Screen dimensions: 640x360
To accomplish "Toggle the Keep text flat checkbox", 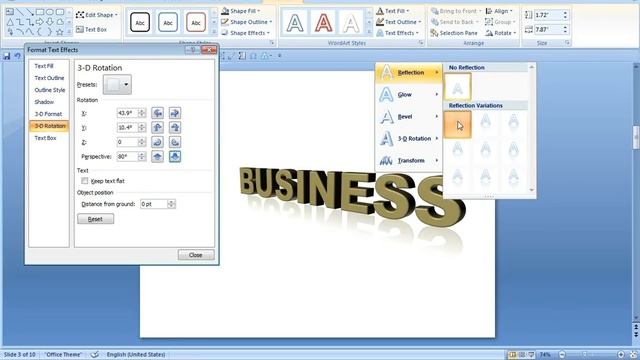I will [84, 181].
